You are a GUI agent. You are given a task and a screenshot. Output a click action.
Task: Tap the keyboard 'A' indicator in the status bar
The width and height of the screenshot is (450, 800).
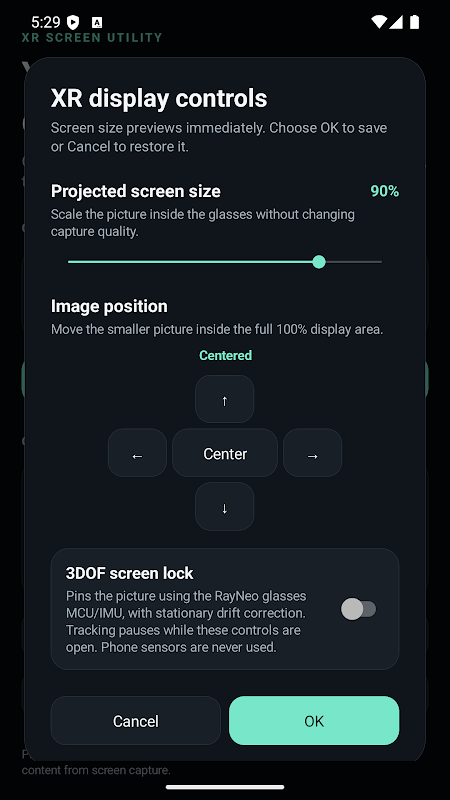pyautogui.click(x=97, y=22)
